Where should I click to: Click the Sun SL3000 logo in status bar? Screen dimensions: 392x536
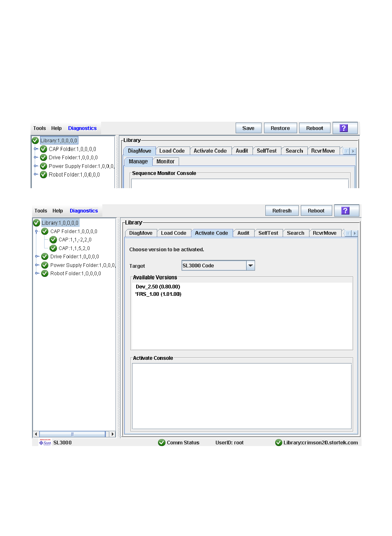(x=45, y=443)
